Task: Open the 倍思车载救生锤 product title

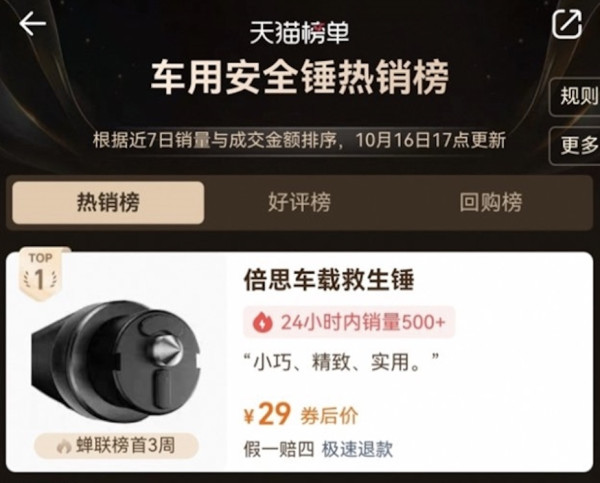Action: (x=329, y=281)
